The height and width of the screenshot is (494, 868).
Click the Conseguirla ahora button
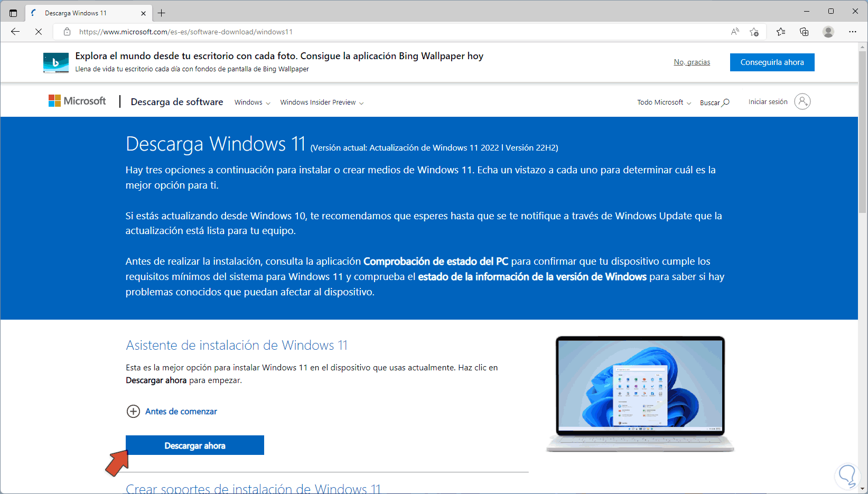[772, 62]
